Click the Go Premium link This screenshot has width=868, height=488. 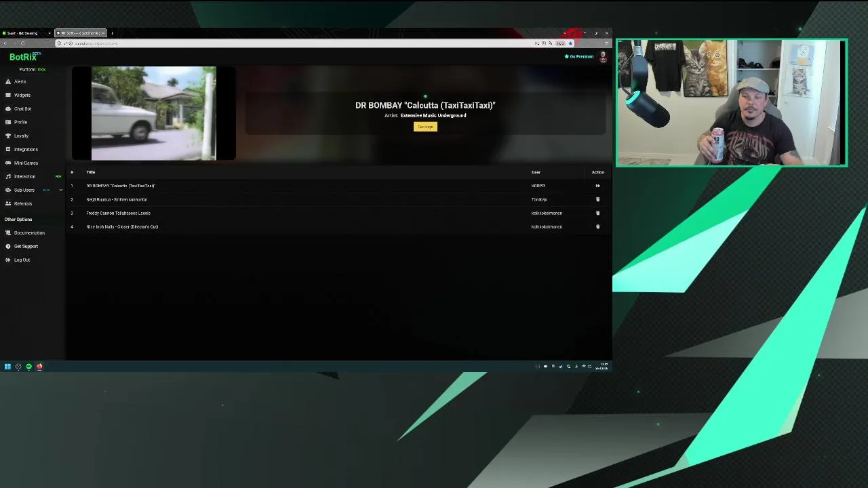[579, 56]
